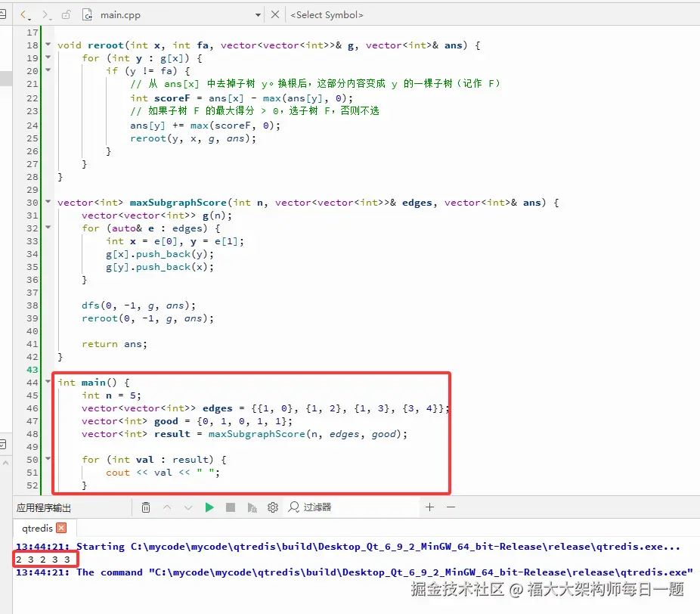700x614 pixels.
Task: Collapse maxSubgraphScore function at line 30
Action: [48, 201]
